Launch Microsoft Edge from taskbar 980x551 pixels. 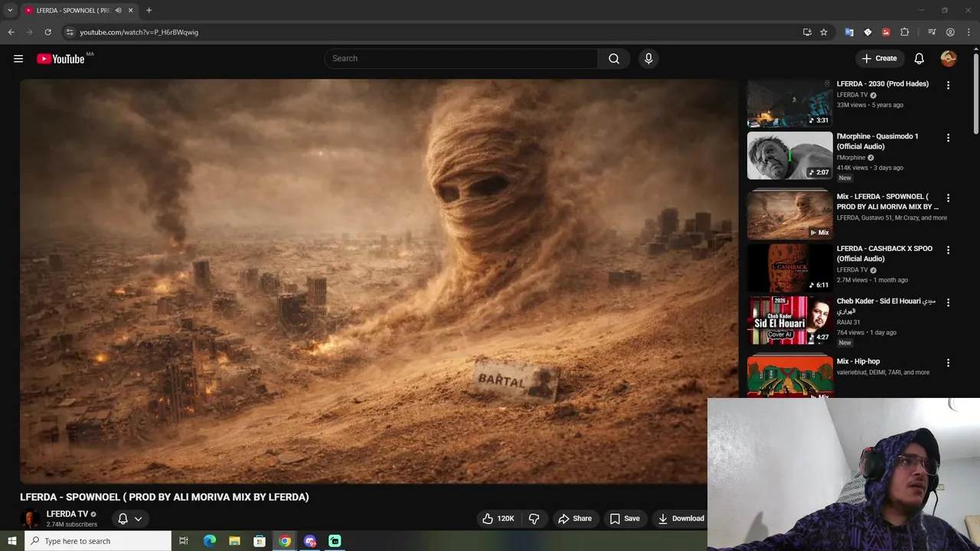(x=210, y=541)
